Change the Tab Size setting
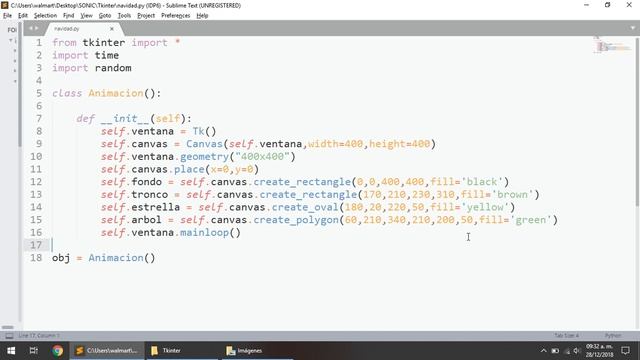 567,336
